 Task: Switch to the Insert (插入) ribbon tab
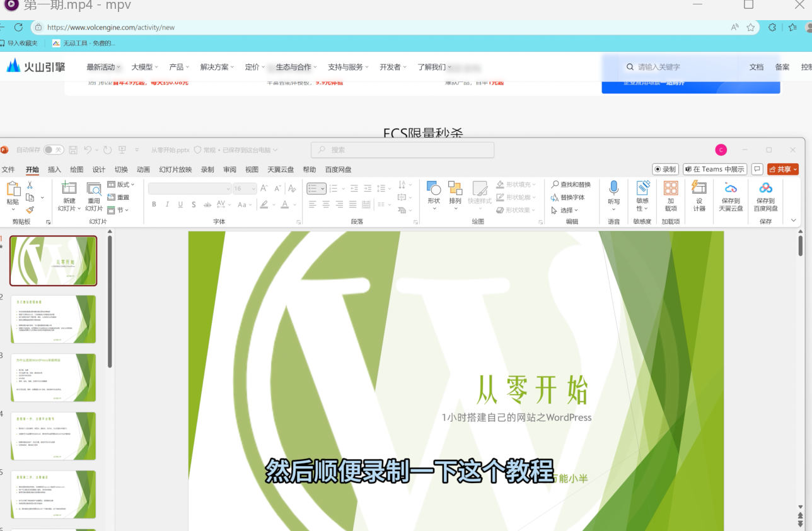tap(55, 170)
